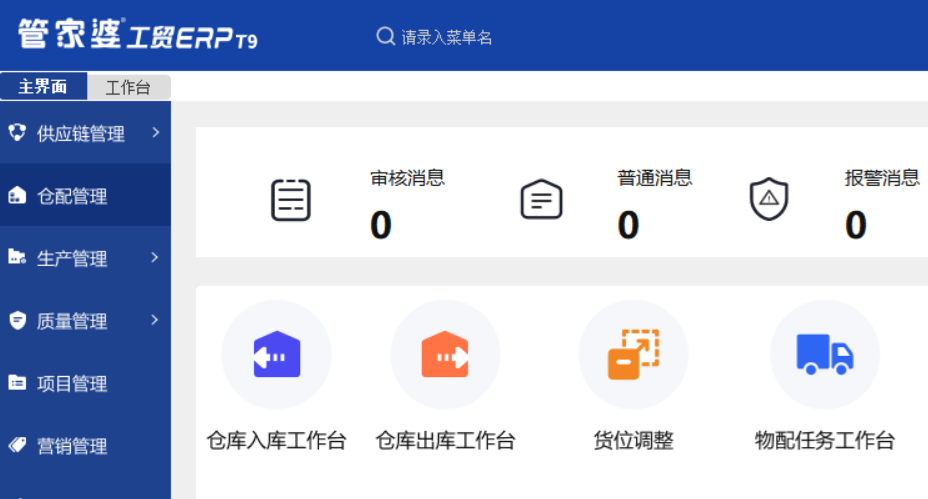The width and height of the screenshot is (928, 499).
Task: Open the 仓库入库工作台 purple icon
Action: click(276, 354)
